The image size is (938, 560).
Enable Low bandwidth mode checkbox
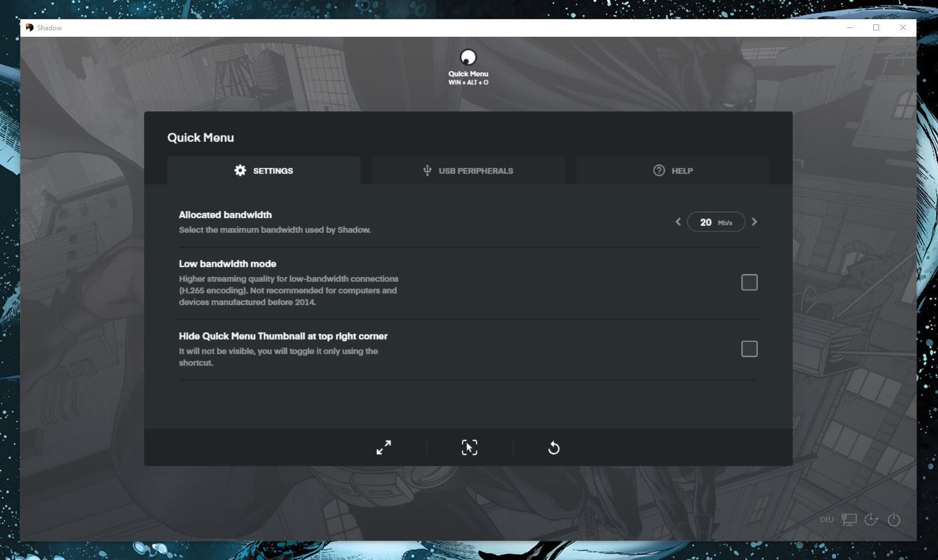[x=749, y=282]
